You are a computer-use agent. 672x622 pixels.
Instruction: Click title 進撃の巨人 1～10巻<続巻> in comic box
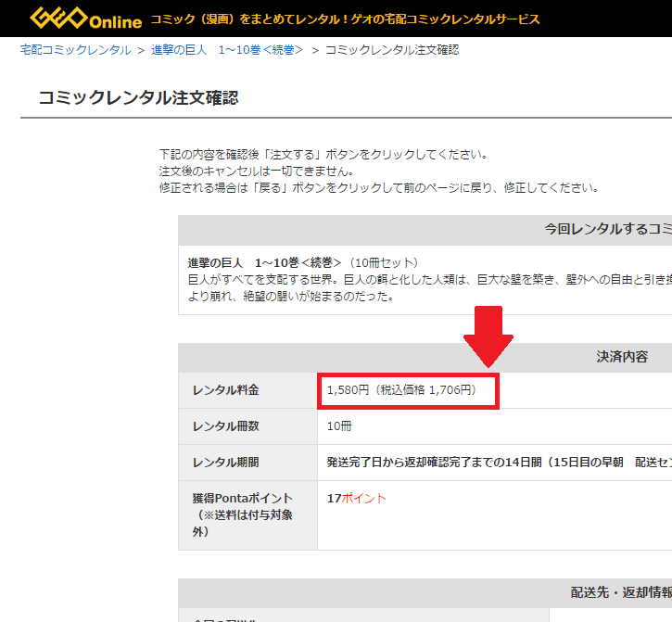pyautogui.click(x=264, y=262)
